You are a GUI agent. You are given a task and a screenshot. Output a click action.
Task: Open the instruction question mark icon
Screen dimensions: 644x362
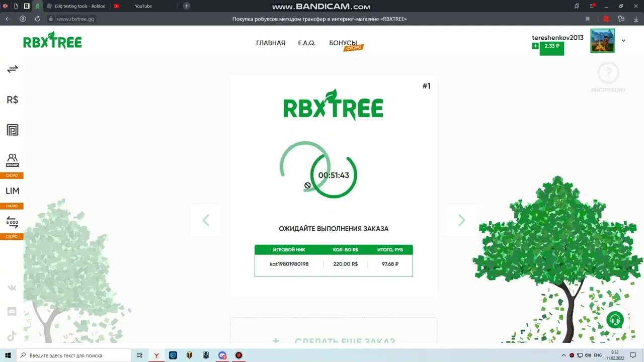pos(608,73)
